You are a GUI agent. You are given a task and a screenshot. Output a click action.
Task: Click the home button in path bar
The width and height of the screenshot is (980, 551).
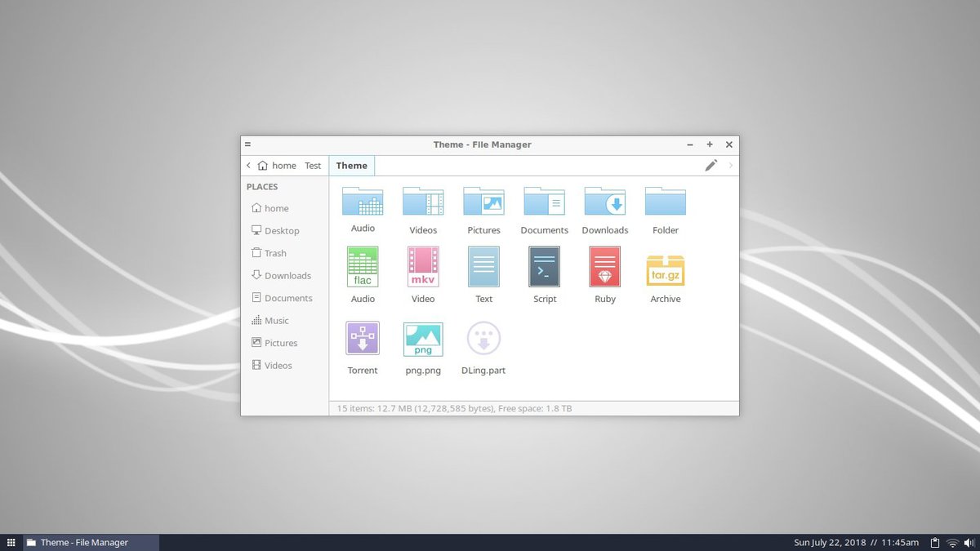click(x=277, y=166)
